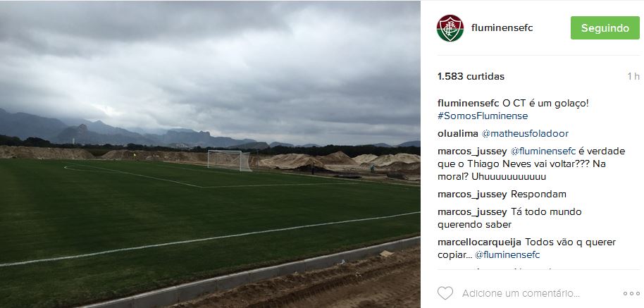The width and height of the screenshot is (644, 308).
Task: Click the #SomosFluminense hashtag
Action: (483, 116)
